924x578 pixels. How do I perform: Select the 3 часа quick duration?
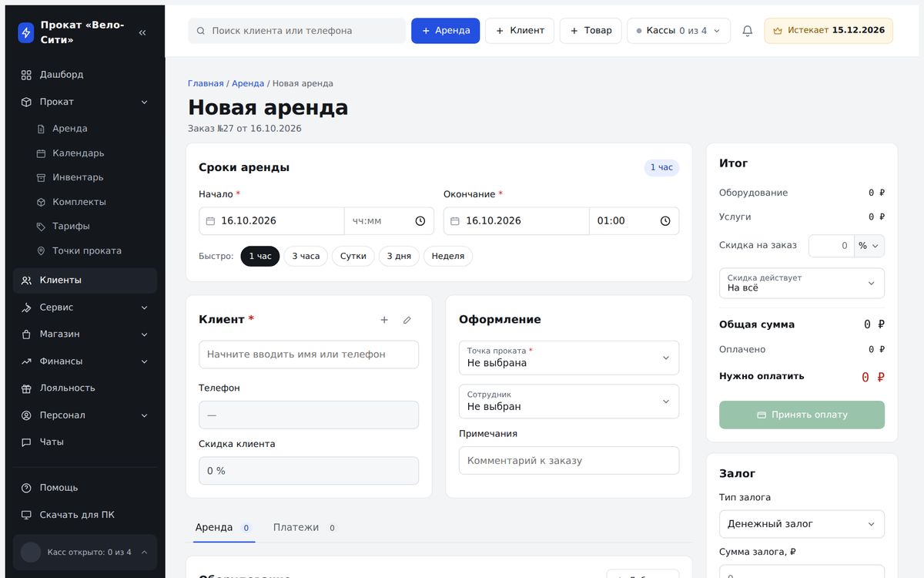306,257
